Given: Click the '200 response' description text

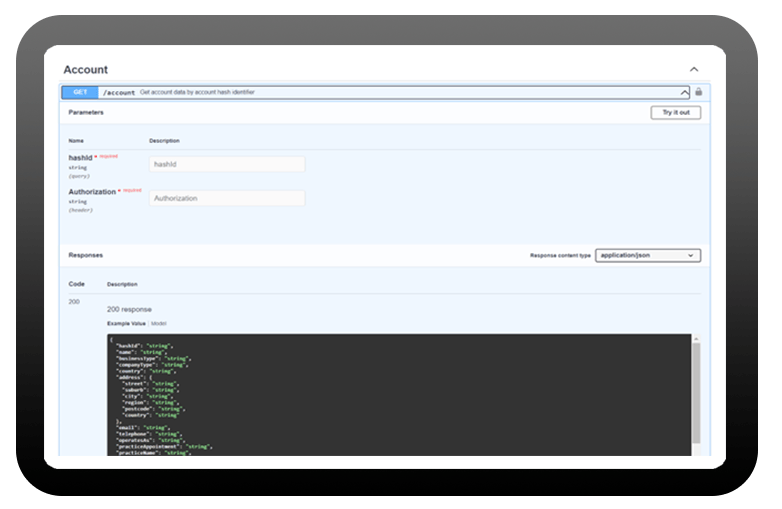Looking at the screenshot, I should pyautogui.click(x=128, y=309).
